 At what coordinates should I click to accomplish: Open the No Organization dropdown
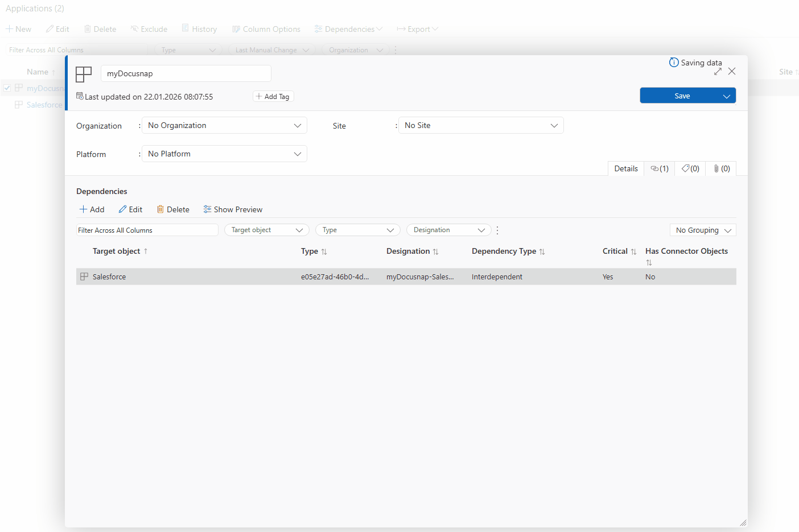[x=224, y=125]
